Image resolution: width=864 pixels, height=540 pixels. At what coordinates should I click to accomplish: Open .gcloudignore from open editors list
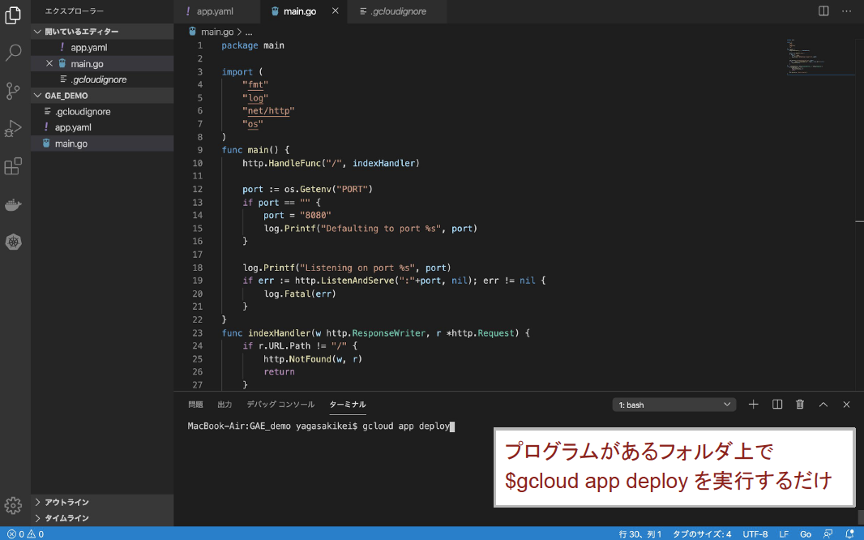coord(102,79)
